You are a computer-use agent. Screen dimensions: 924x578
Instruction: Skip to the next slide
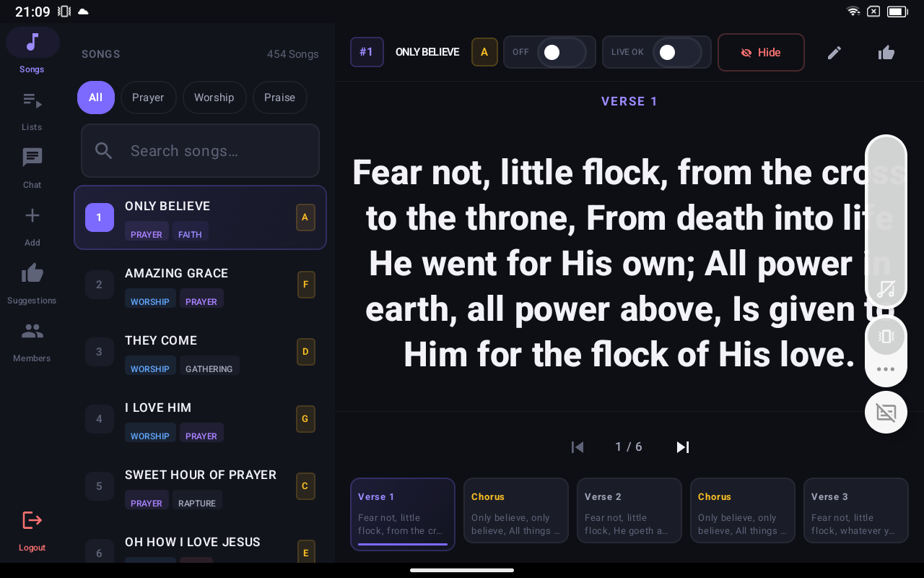tap(682, 447)
